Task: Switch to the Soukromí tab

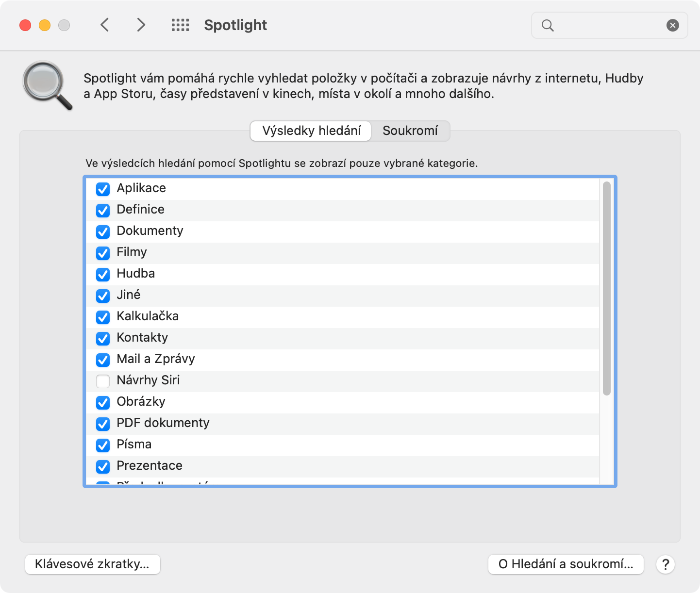Action: point(410,131)
